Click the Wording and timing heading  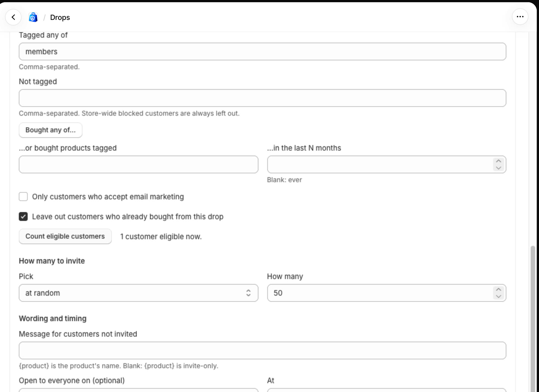[53, 319]
